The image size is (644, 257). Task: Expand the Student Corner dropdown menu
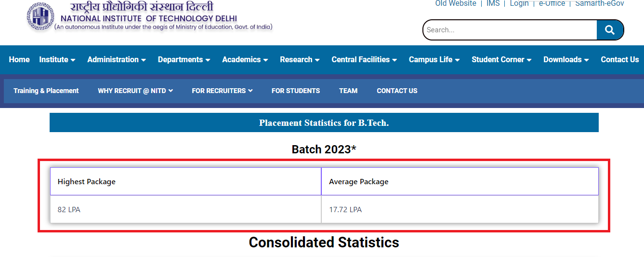(x=502, y=60)
